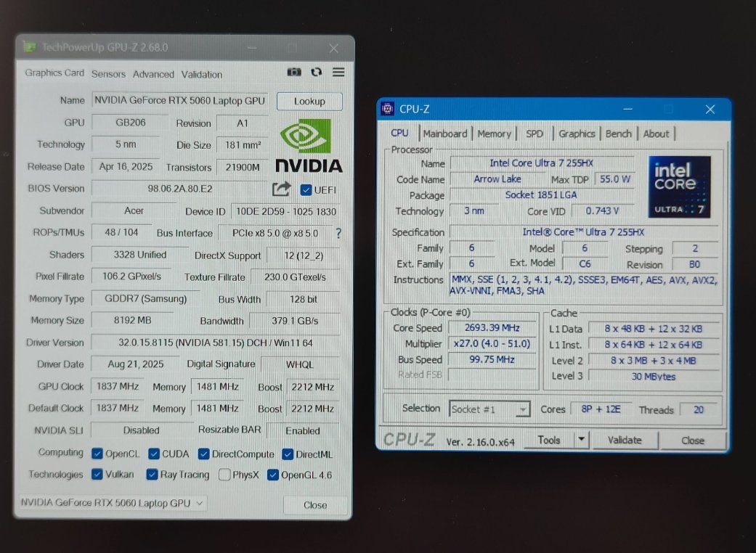Click the Threads value 20
Screen dimensions: 756x553
click(x=699, y=409)
